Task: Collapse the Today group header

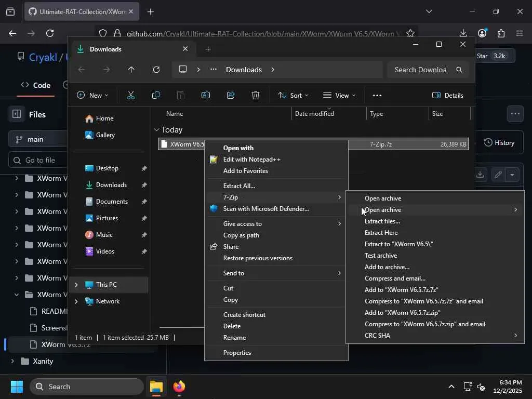Action: (x=156, y=130)
